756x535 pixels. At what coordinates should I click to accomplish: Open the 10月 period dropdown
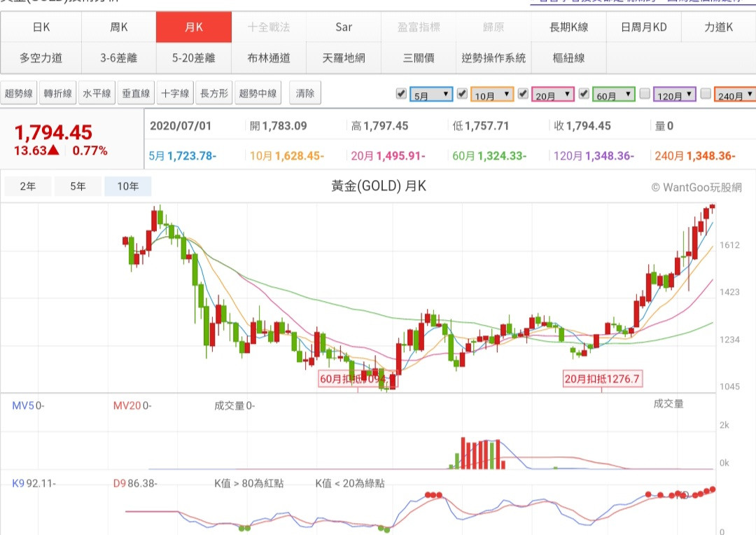[493, 95]
